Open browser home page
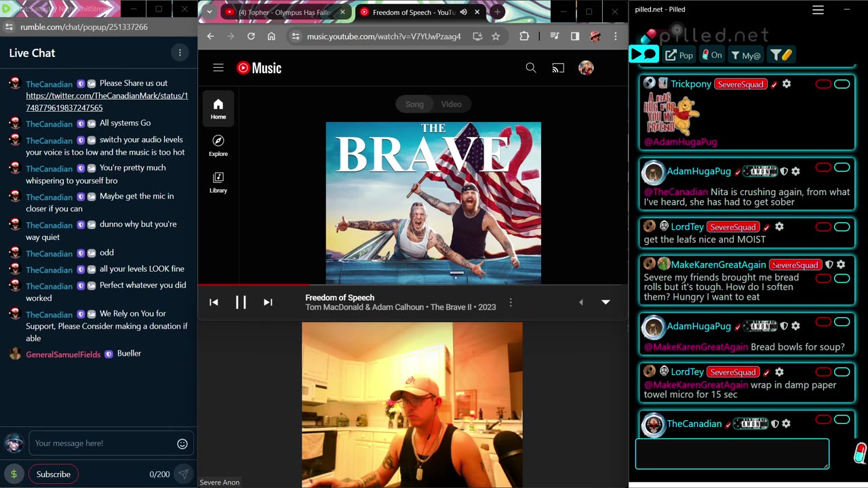Screen dimensions: 868x488 coord(271,37)
